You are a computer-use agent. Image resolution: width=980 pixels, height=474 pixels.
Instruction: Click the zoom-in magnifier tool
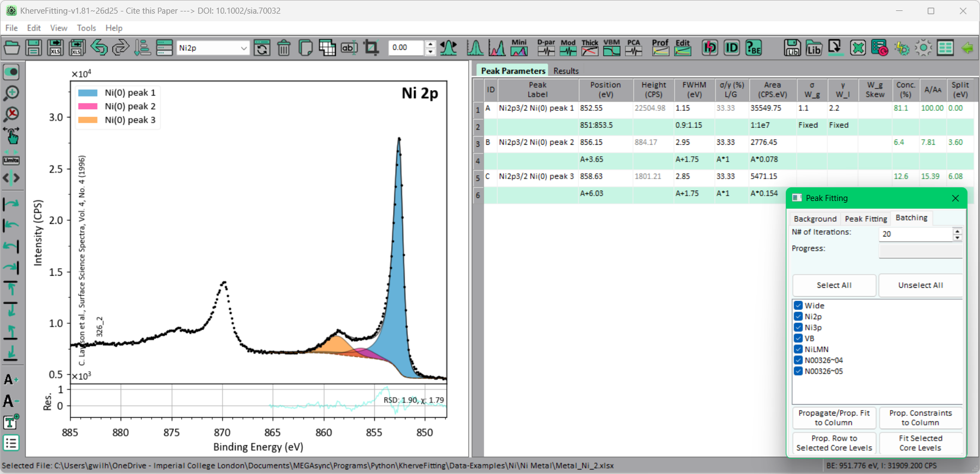11,93
